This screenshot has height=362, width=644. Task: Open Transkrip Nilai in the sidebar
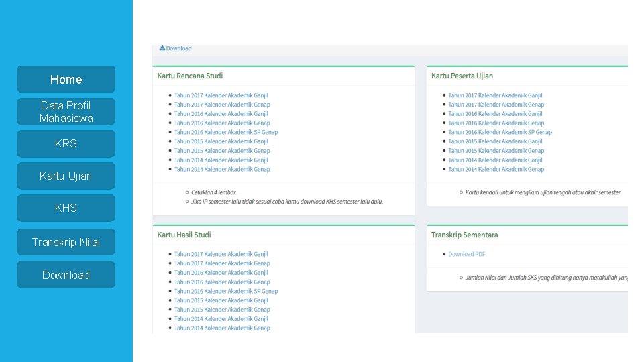point(66,242)
